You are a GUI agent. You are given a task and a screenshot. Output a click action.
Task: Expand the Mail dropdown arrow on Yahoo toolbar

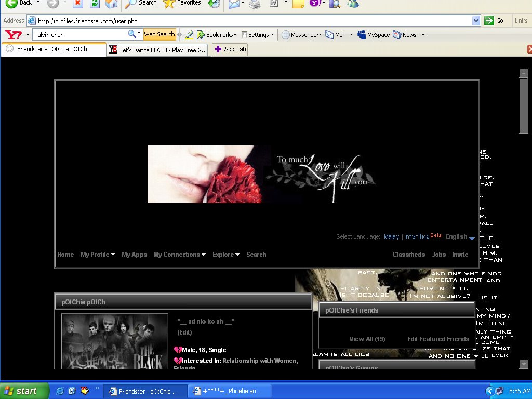(x=351, y=35)
